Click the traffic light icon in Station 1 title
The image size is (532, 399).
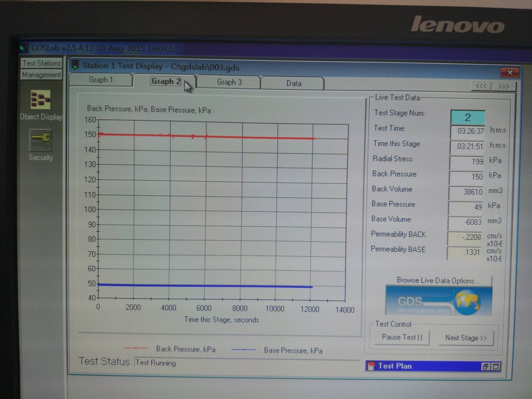pos(75,65)
